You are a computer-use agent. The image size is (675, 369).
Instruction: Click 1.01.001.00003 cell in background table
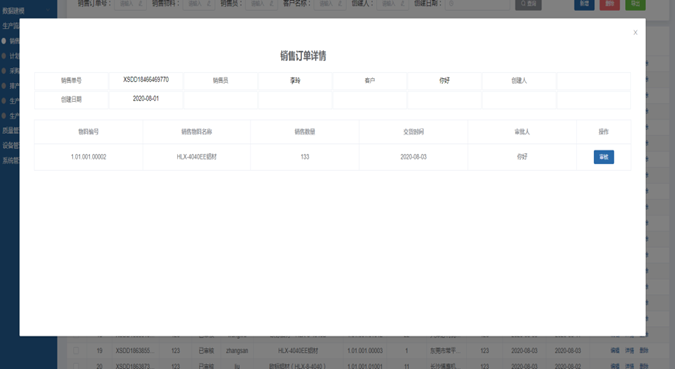tap(365, 350)
